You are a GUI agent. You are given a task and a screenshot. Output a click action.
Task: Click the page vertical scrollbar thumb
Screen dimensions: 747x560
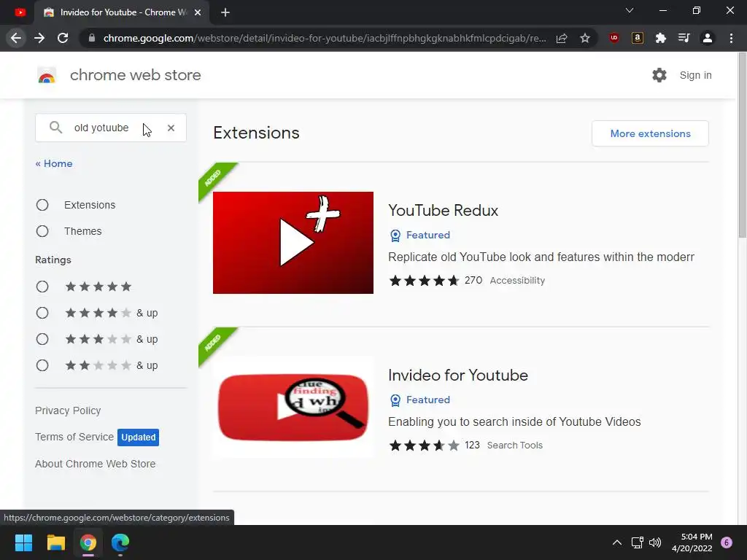click(x=742, y=145)
